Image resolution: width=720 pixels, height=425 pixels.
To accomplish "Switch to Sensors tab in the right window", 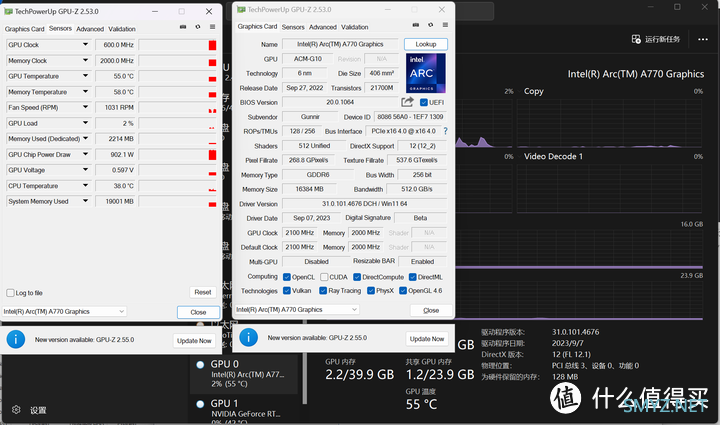I will 293,27.
